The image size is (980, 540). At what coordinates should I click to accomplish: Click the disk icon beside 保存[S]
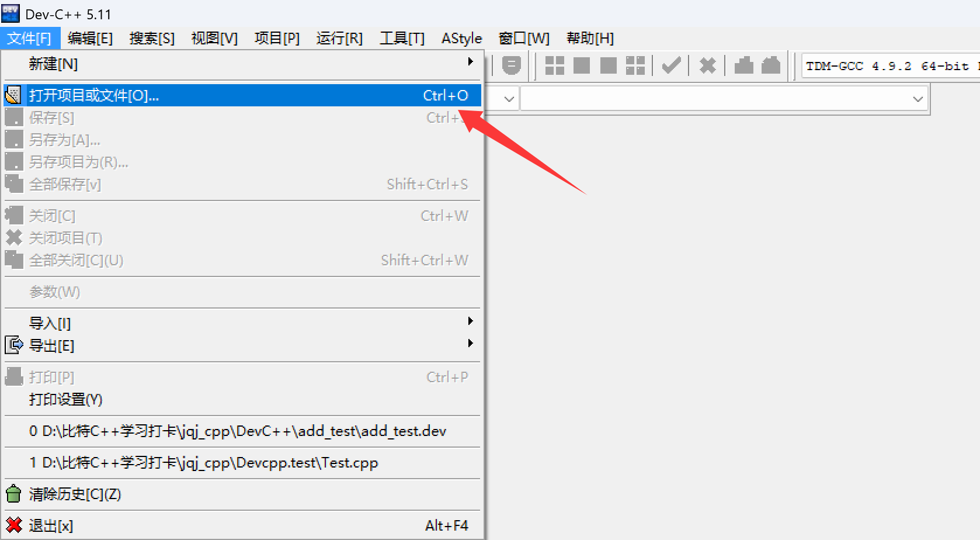click(x=14, y=117)
